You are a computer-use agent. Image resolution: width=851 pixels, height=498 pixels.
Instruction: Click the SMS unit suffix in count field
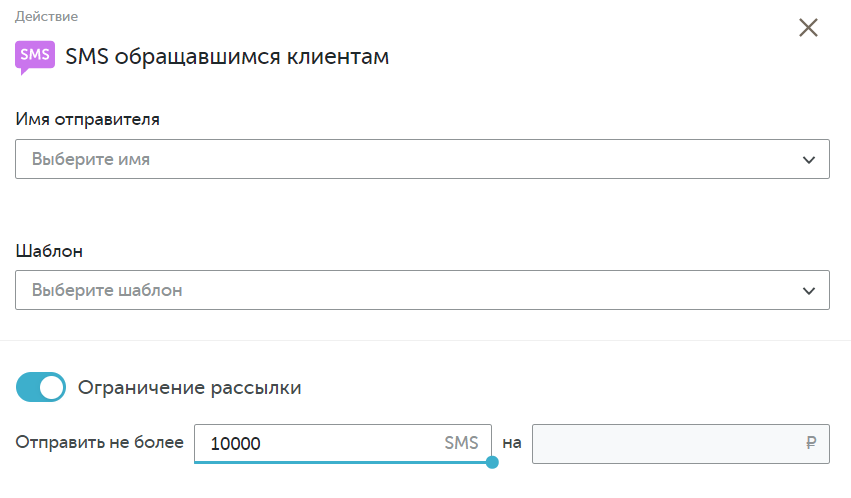(x=461, y=443)
